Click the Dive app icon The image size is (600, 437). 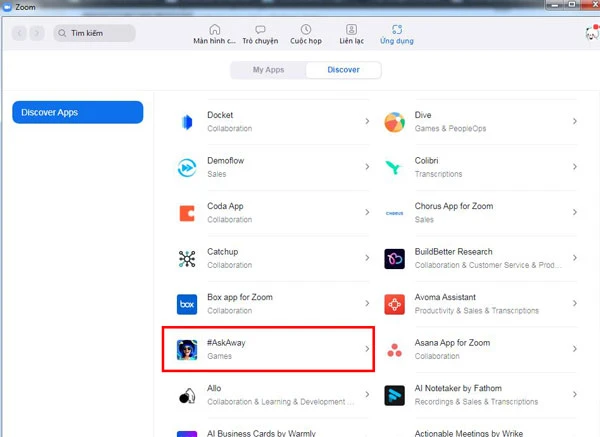click(395, 122)
